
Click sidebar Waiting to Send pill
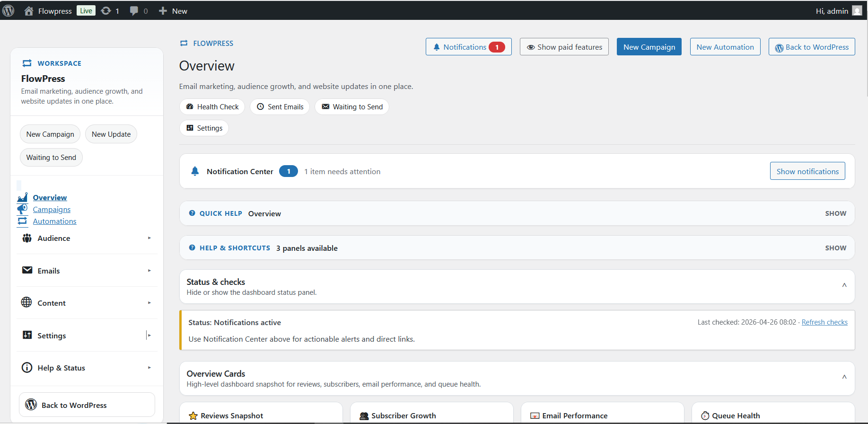click(51, 158)
